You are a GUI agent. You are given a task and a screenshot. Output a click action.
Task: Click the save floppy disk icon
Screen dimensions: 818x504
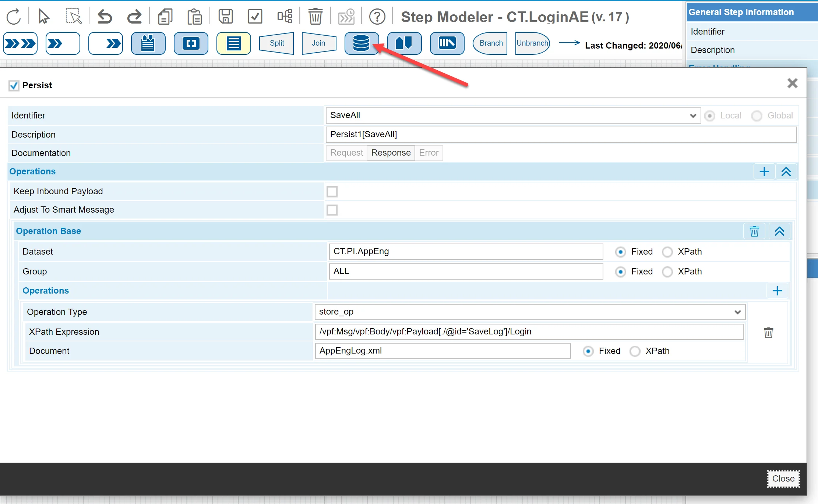(x=225, y=17)
